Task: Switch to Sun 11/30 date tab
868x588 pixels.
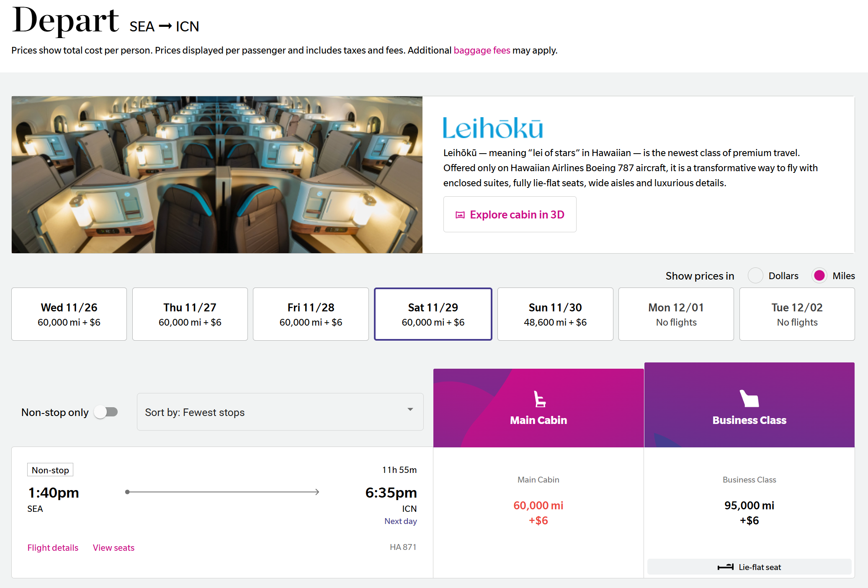Action: coord(555,314)
